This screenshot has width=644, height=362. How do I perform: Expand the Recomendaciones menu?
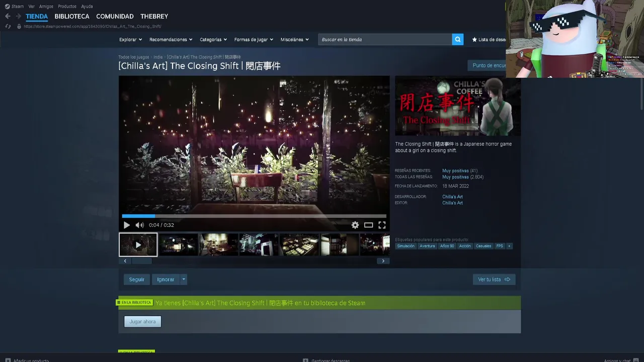click(171, 39)
